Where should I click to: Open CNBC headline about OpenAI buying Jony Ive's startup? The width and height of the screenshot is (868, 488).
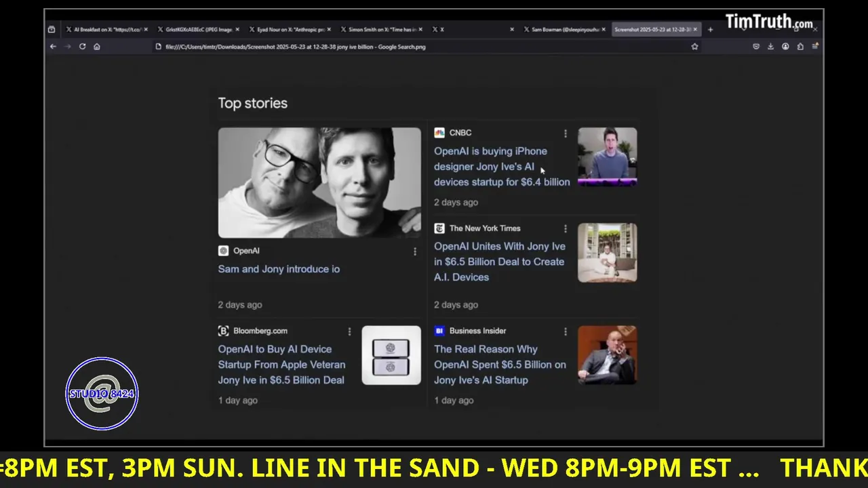[502, 167]
